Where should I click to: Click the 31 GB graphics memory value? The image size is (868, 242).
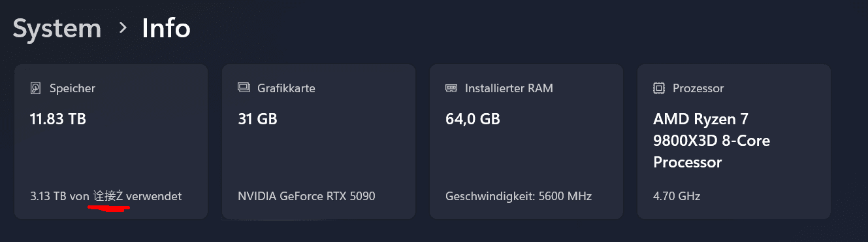point(257,119)
